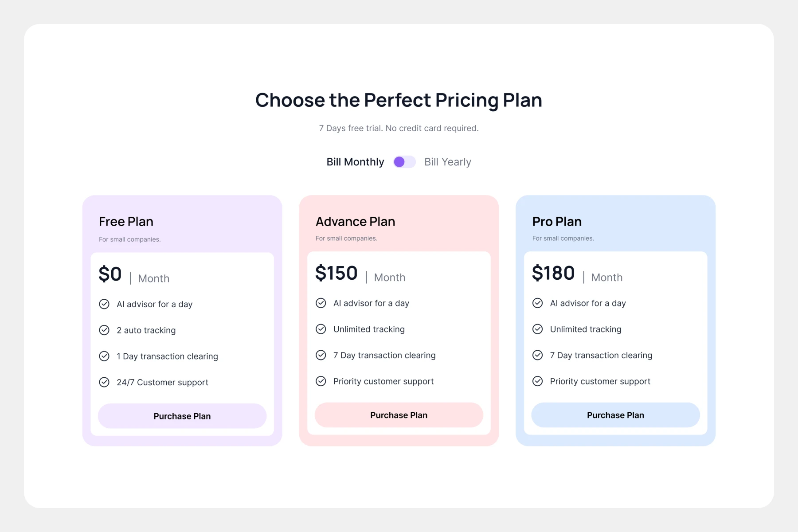This screenshot has height=532, width=798.
Task: Click checkmark icon for Advance Plan Unlimited tracking
Action: click(321, 329)
